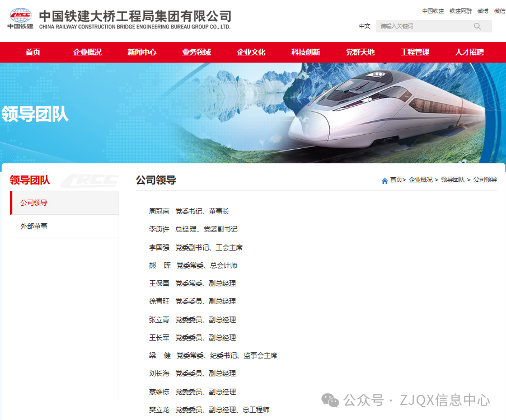Open the 工程管理 navigation menu
This screenshot has height=420, width=506.
point(415,53)
